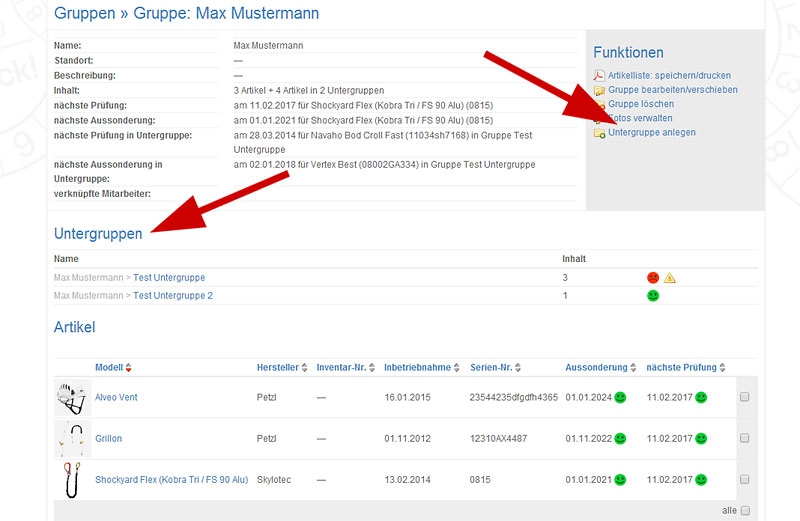800x521 pixels.
Task: Open Max Mustermann parent path in Untergruppen list
Action: [x=88, y=277]
